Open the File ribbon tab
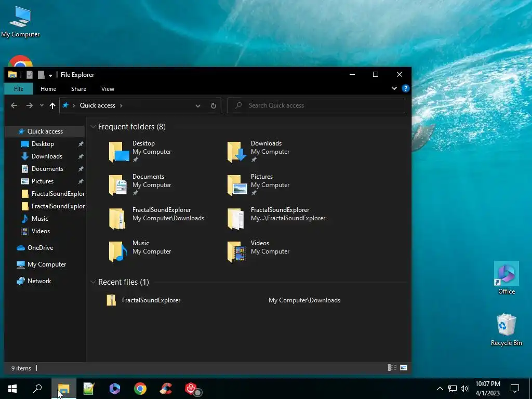Image resolution: width=532 pixels, height=399 pixels. coord(19,89)
